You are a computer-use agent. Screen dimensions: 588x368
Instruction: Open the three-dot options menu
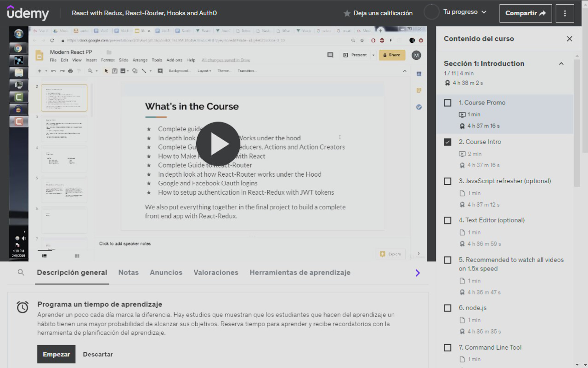pos(565,13)
